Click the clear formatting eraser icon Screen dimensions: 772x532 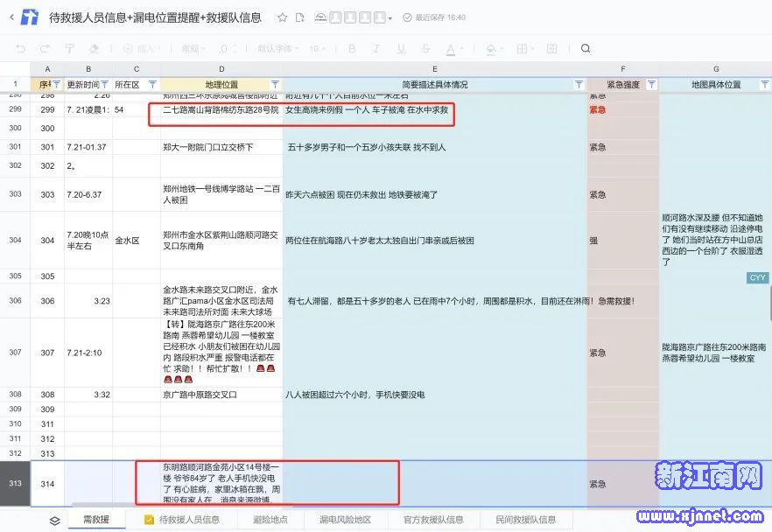tap(94, 48)
